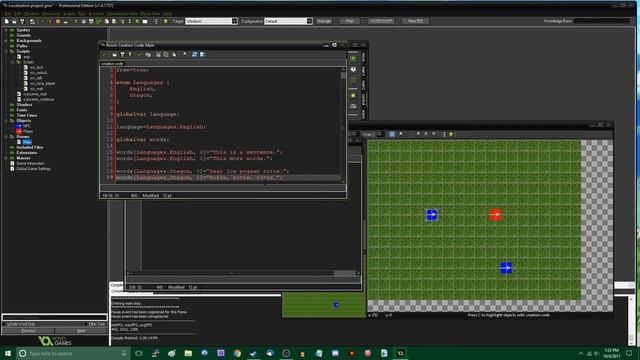Click the paste icon in code editor toolbar
The image size is (640, 360).
174,54
